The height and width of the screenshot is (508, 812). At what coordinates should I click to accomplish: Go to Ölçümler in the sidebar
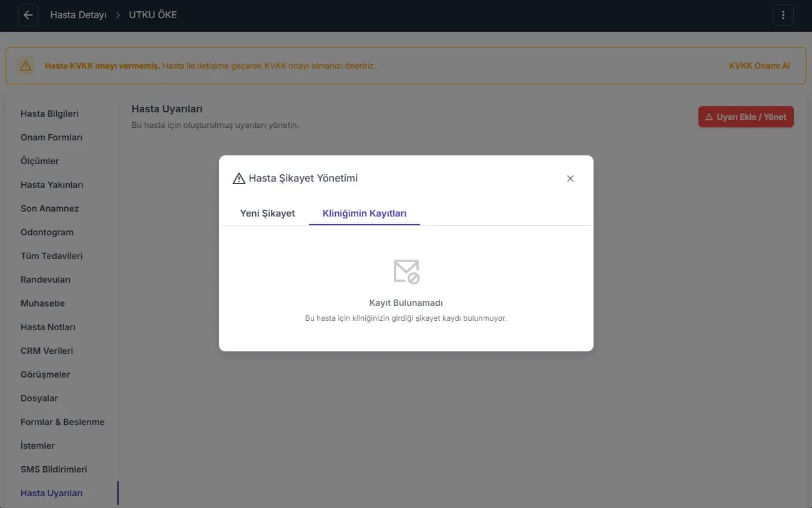click(x=40, y=161)
